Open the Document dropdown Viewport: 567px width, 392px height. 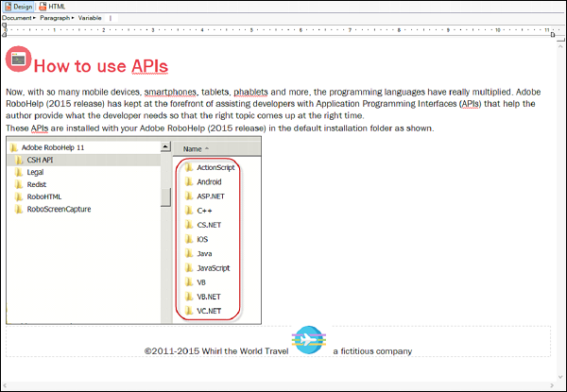tap(18, 18)
